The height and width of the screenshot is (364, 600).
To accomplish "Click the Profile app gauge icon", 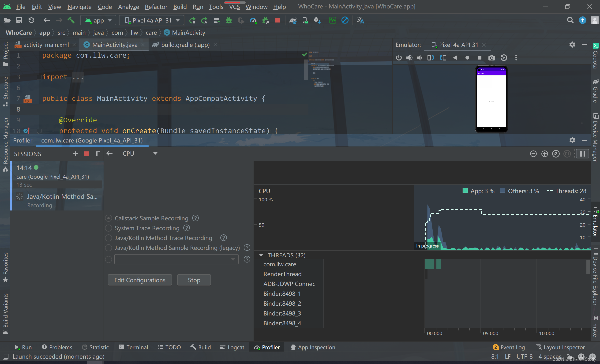I will [253, 20].
